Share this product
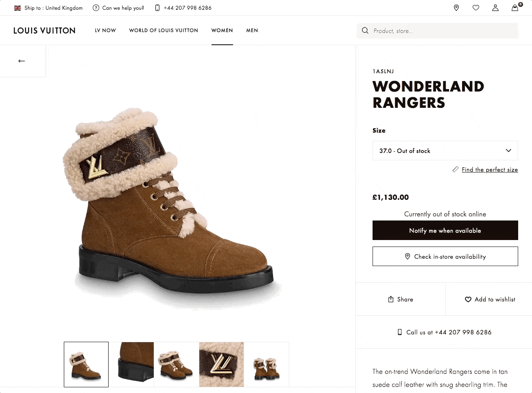 pos(401,299)
